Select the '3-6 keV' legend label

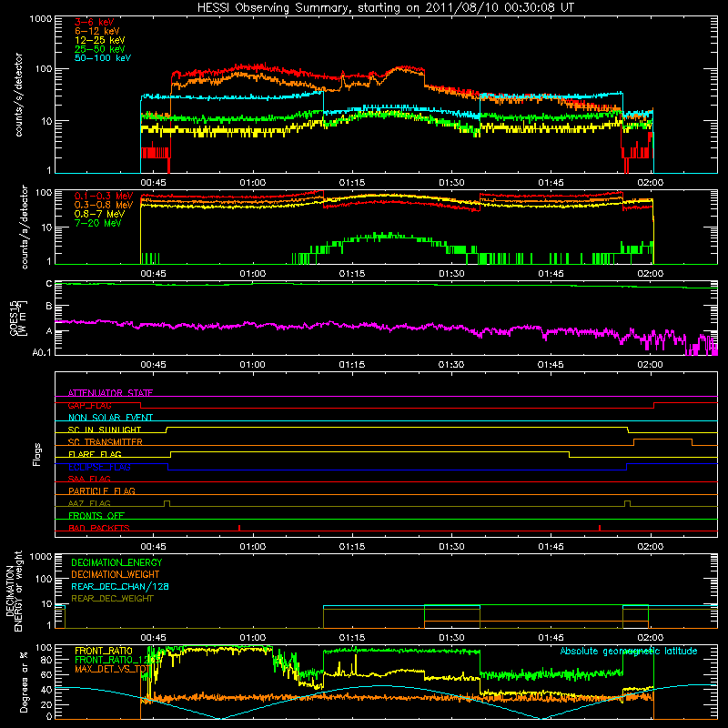point(95,22)
